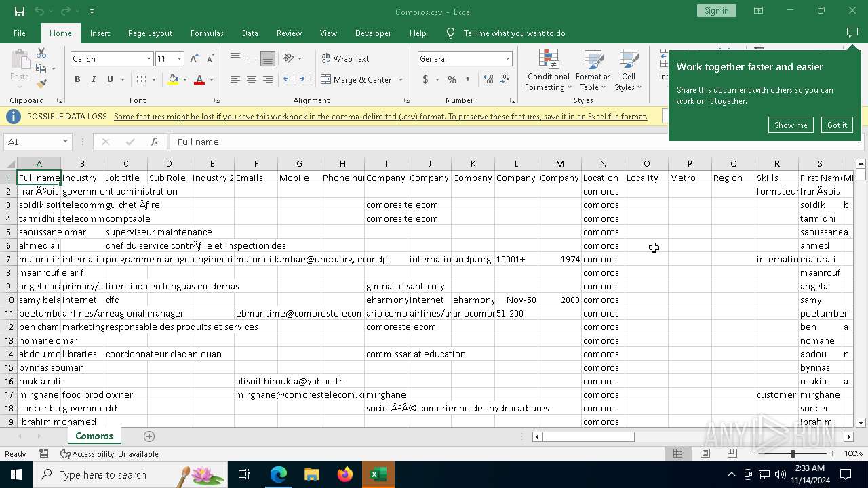Open Firefox from the taskbar
This screenshot has width=868, height=488.
click(345, 474)
